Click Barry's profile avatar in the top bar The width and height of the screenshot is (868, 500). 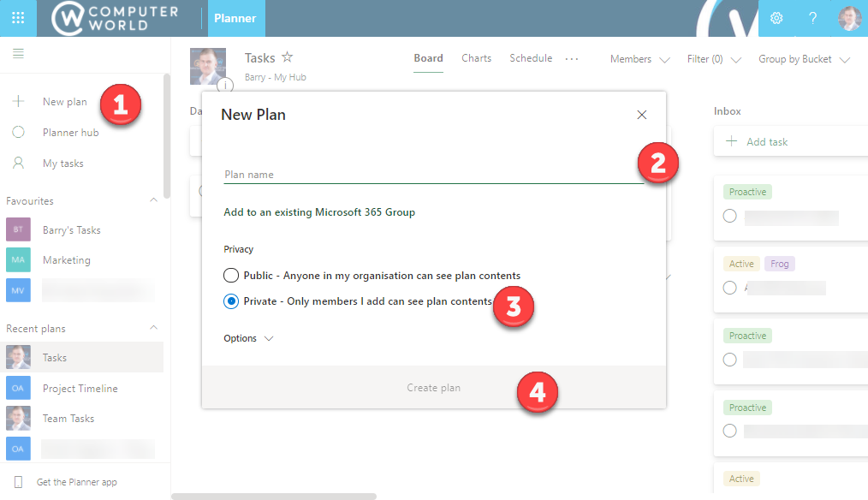[x=849, y=17]
